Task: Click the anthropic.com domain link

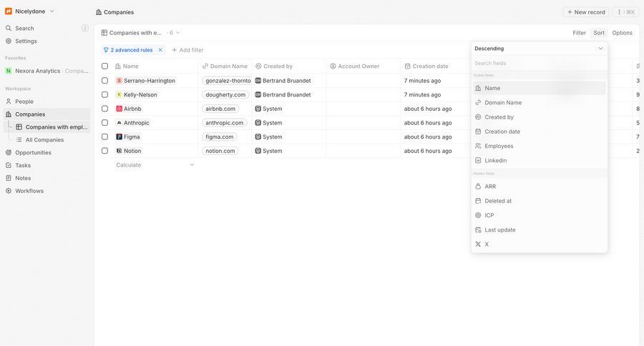Action: click(225, 123)
